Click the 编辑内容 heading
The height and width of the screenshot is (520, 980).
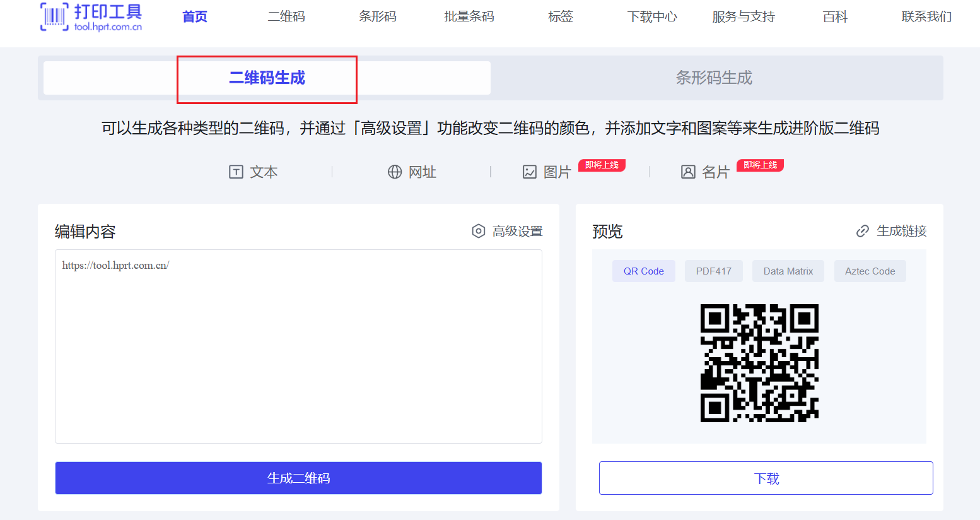tap(85, 231)
